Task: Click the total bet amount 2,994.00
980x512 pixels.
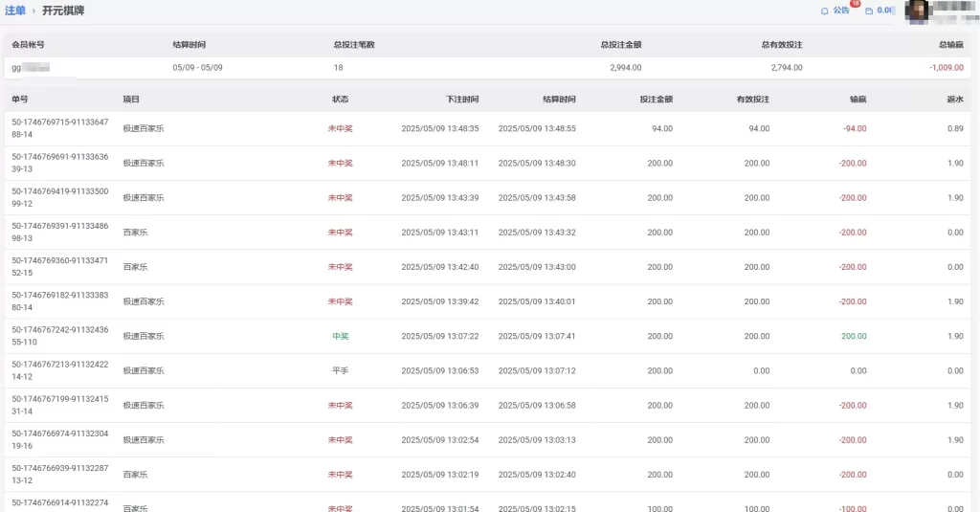Action: tap(626, 68)
